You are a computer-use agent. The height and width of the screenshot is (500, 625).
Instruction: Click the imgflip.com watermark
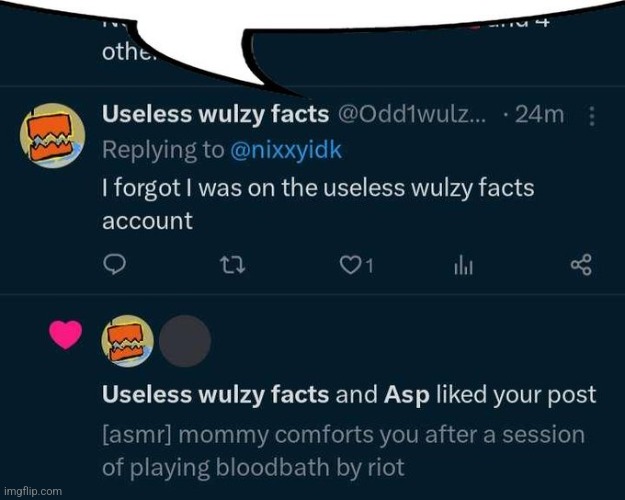click(x=35, y=491)
